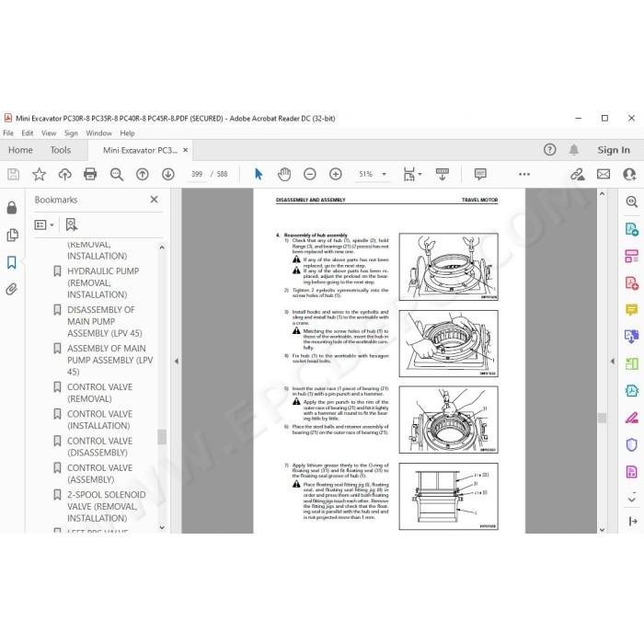Open security lock panel icon
Image resolution: width=644 pixels, height=644 pixels.
click(12, 208)
